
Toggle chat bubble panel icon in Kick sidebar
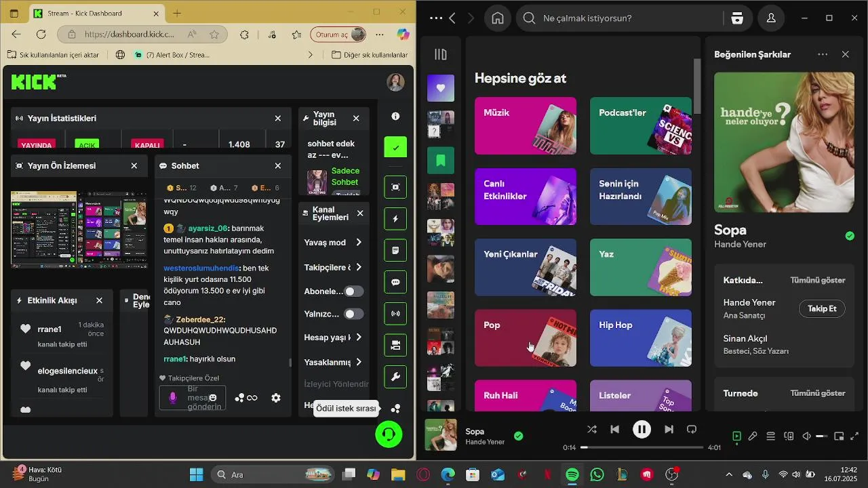click(x=395, y=282)
